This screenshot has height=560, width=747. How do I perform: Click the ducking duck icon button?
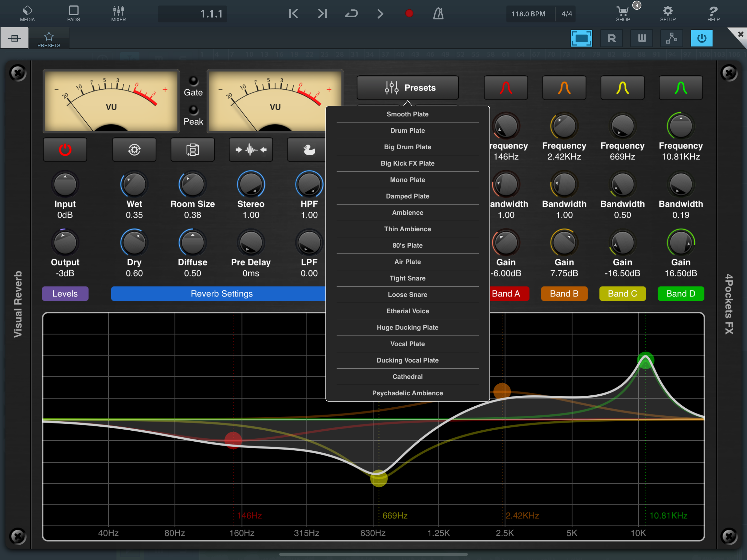tap(309, 150)
